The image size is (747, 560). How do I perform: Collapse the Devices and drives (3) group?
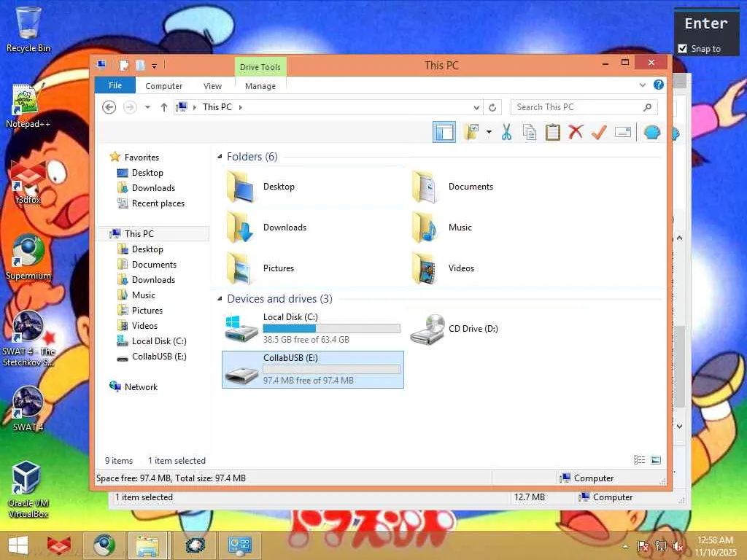click(220, 298)
